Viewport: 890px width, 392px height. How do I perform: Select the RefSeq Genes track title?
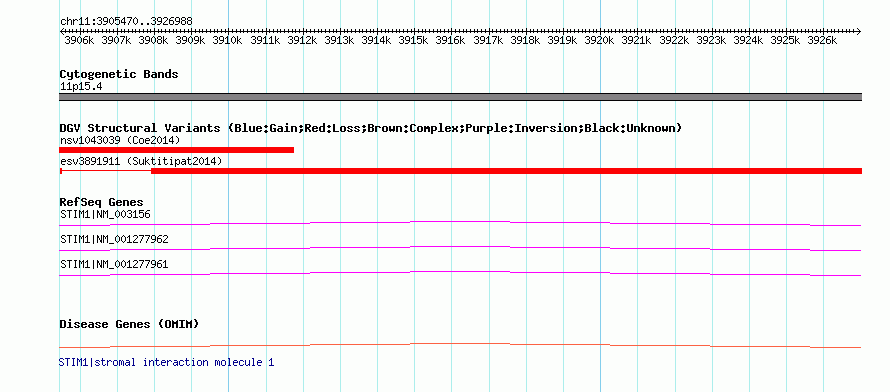coord(102,203)
